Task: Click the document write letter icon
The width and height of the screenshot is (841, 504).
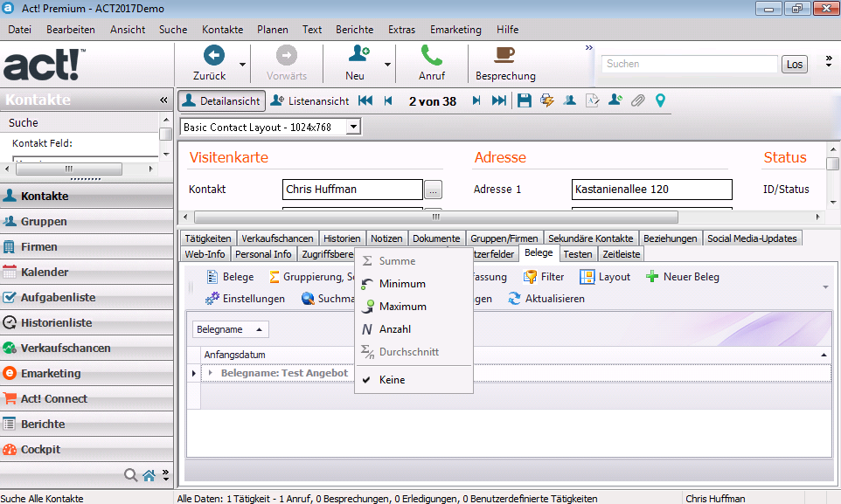Action: click(592, 100)
